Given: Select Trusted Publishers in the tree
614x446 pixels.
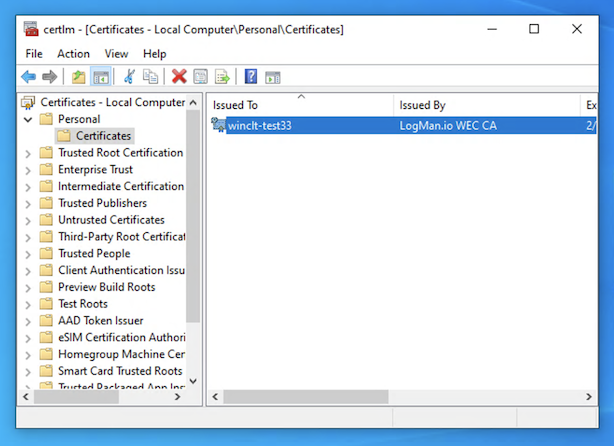Looking at the screenshot, I should 103,203.
